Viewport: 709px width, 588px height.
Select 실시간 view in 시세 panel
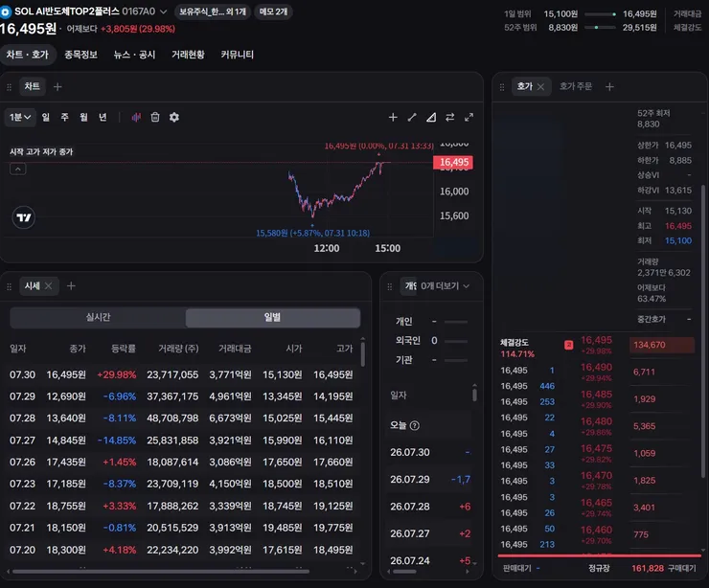(x=98, y=318)
